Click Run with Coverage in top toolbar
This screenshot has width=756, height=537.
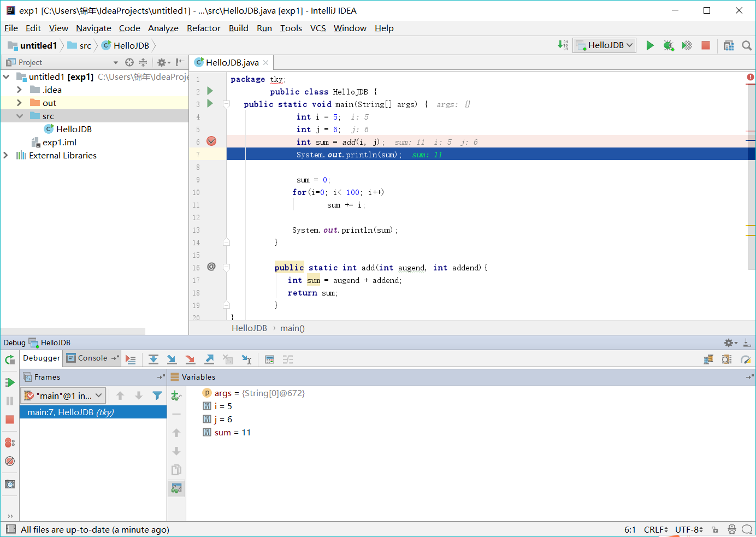687,45
